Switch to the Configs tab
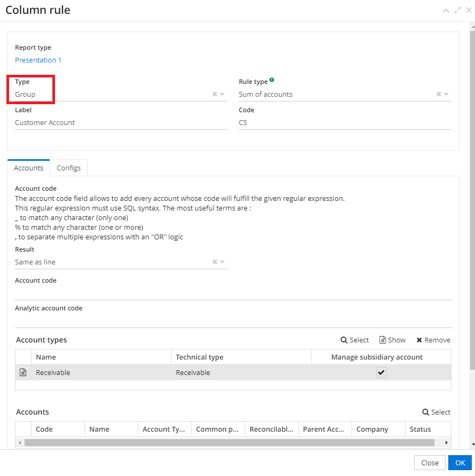Screen dimensions: 475x476 (68, 168)
